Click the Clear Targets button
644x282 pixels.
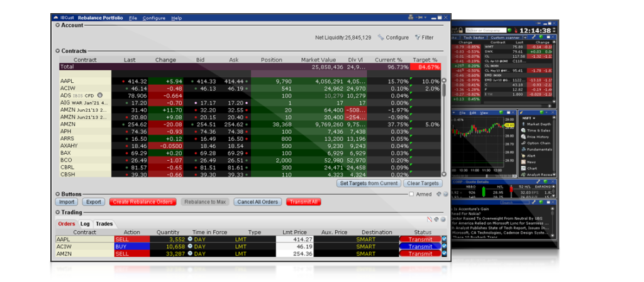423,183
